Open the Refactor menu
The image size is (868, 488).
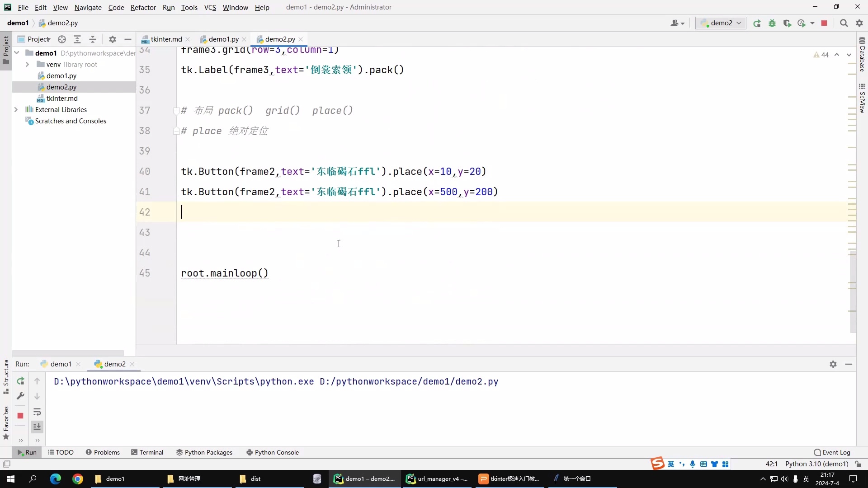(143, 7)
